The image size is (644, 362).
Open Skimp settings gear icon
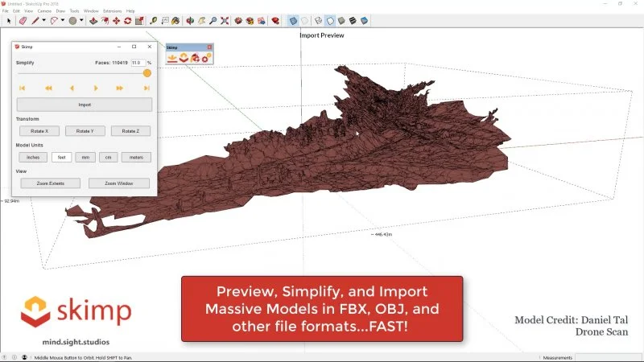point(207,58)
